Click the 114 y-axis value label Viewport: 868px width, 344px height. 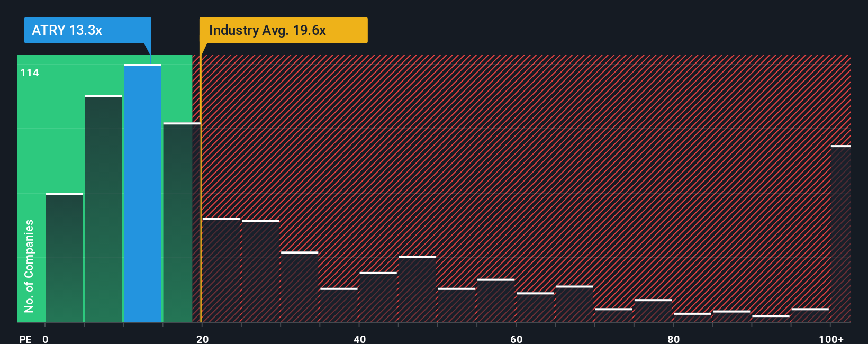click(x=30, y=73)
